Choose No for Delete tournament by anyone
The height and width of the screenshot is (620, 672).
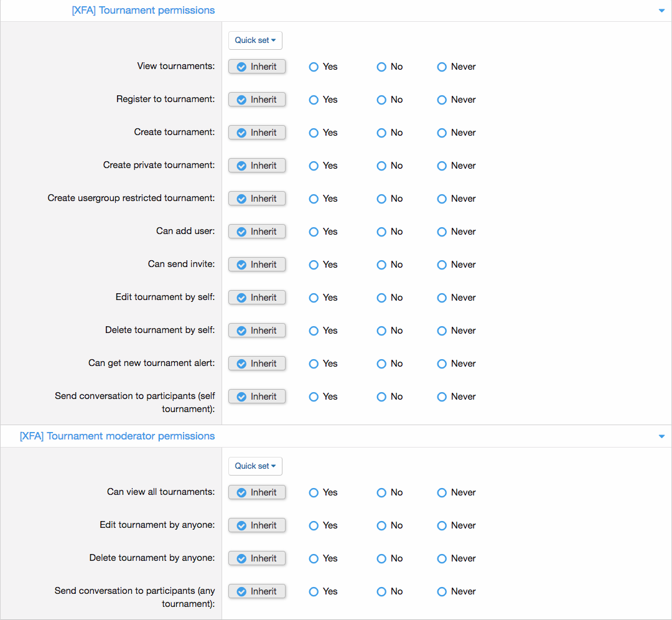tap(381, 558)
